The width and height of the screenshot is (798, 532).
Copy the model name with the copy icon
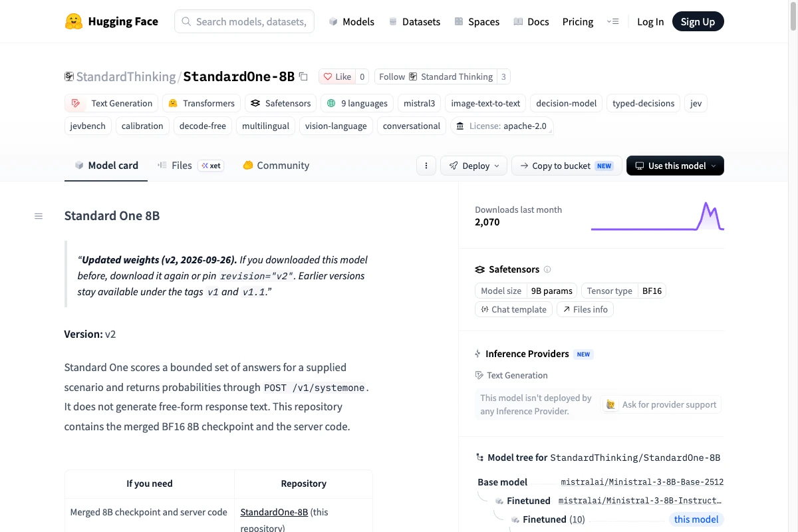pos(303,76)
